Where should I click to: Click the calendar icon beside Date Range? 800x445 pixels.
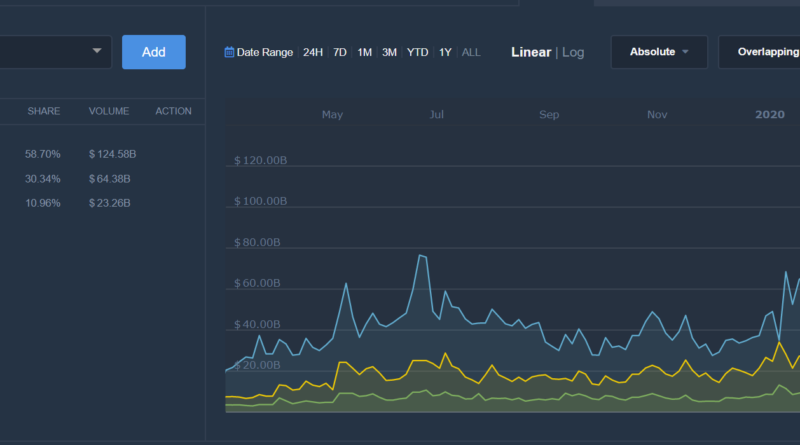coord(229,52)
